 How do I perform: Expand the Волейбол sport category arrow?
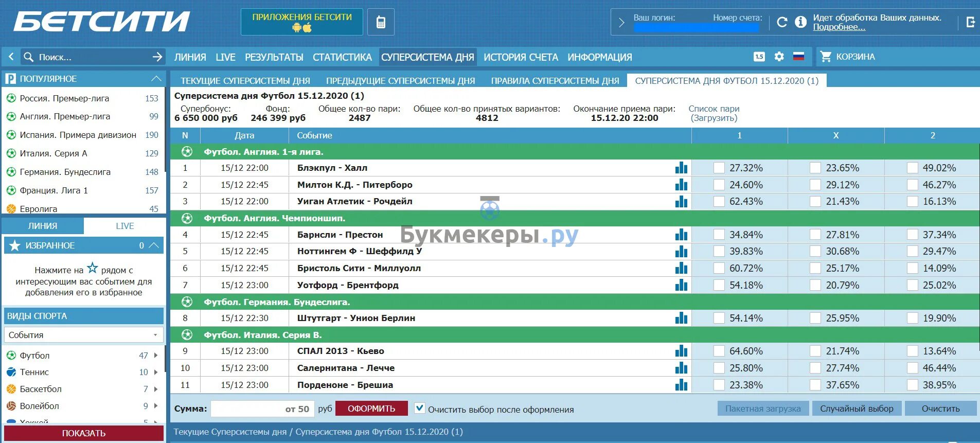pyautogui.click(x=156, y=406)
